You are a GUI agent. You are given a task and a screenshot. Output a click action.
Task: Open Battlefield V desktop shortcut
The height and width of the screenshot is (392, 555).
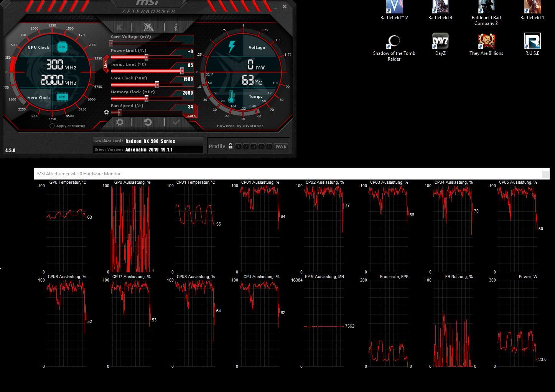[394, 10]
